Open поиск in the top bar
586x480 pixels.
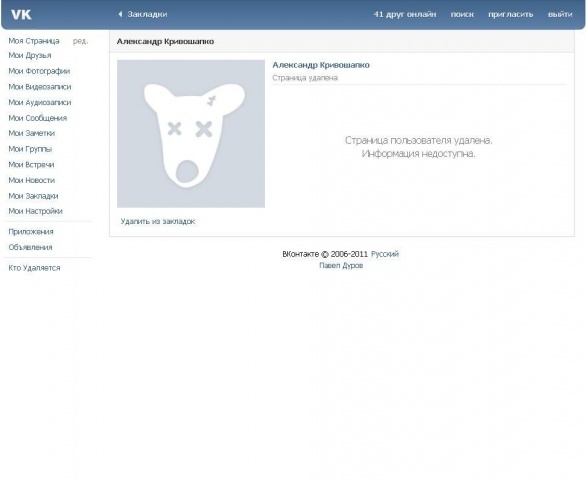click(462, 14)
